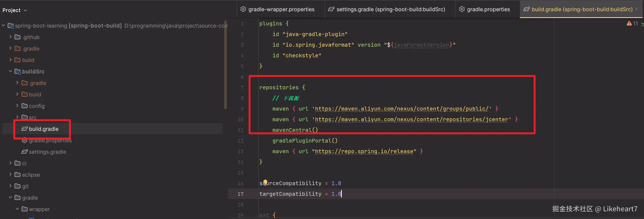Select gradle.properties in the project tree
The width and height of the screenshot is (644, 219).
tap(50, 140)
